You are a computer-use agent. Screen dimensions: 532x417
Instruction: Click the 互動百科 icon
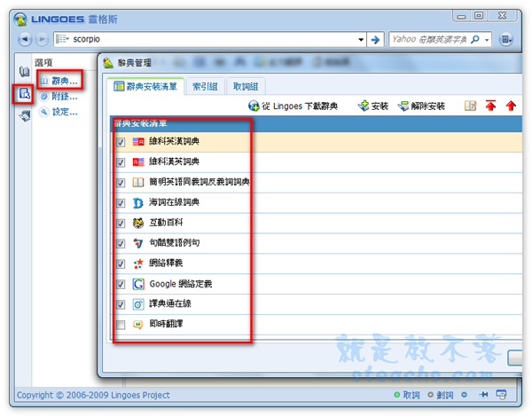tap(138, 223)
